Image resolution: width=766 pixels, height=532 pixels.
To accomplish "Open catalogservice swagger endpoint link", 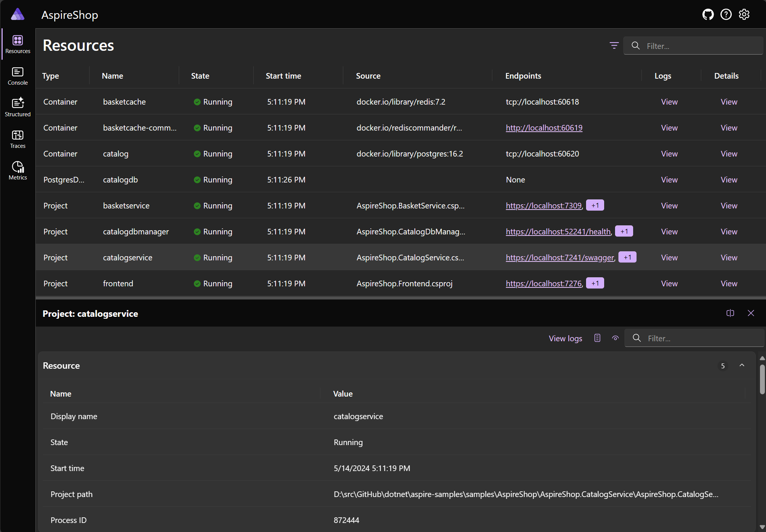I will 559,257.
